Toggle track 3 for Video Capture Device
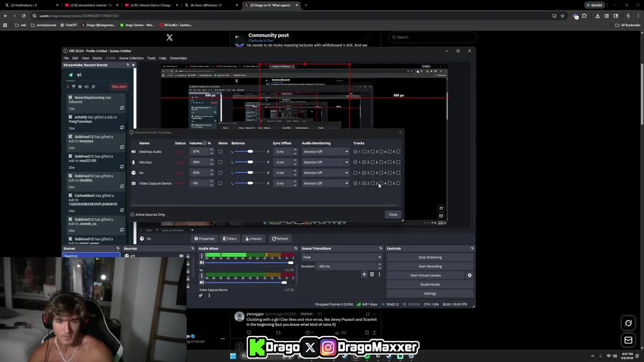The height and width of the screenshot is (362, 644). pos(372,183)
